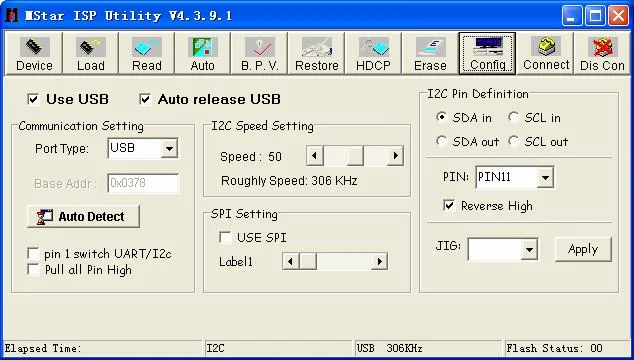
Task: Open the HDCP toolbar icon
Action: pyautogui.click(x=373, y=54)
